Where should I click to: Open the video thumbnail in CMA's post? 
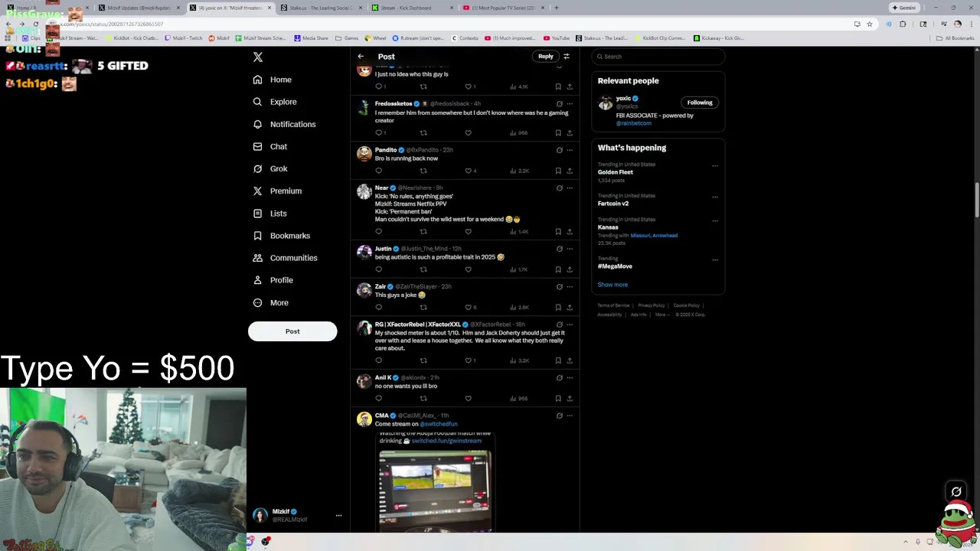tap(435, 490)
